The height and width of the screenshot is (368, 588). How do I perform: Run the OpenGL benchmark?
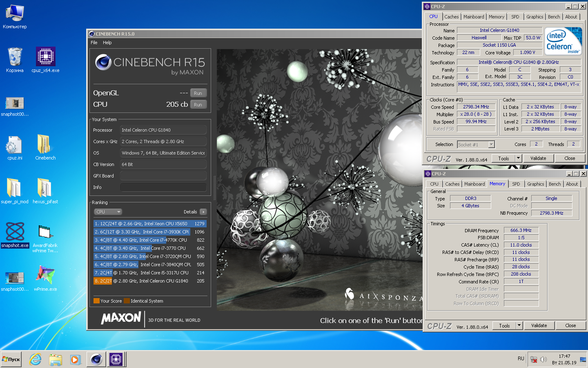[198, 93]
